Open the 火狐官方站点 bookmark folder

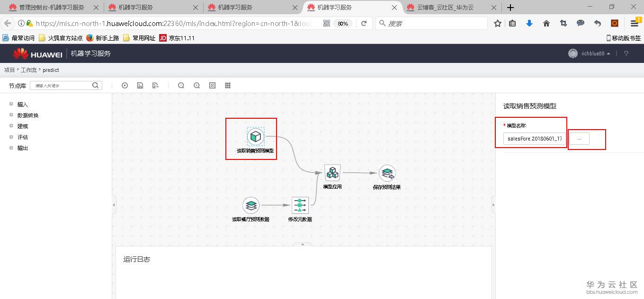coord(61,38)
